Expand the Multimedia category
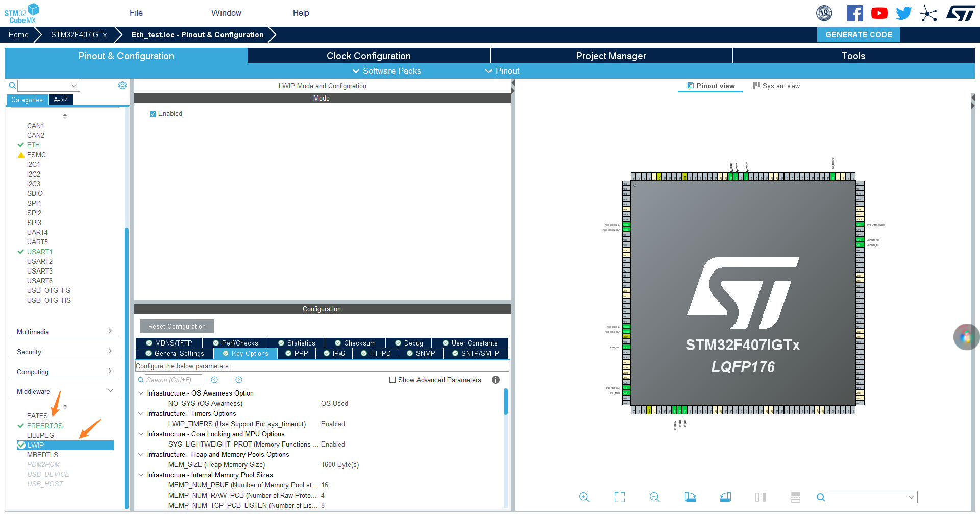This screenshot has width=980, height=517. (64, 332)
